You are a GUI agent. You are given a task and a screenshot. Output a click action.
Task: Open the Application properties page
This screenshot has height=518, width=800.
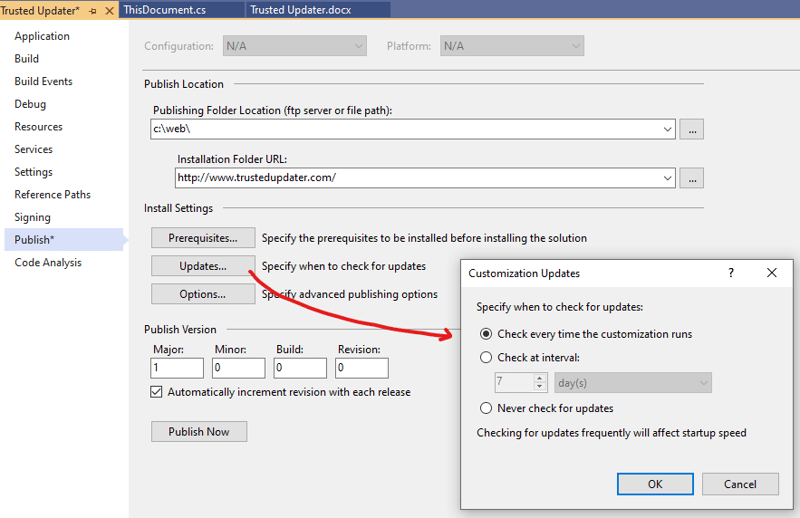pyautogui.click(x=42, y=36)
